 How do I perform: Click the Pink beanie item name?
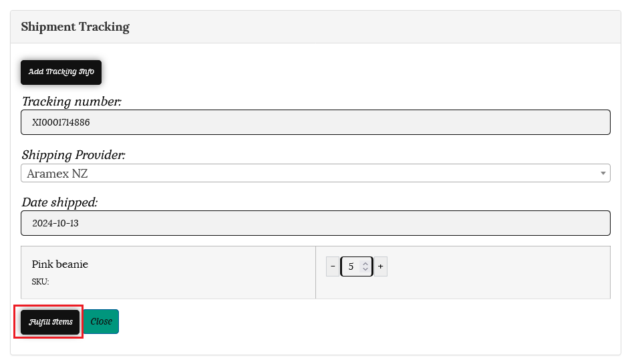coord(60,264)
